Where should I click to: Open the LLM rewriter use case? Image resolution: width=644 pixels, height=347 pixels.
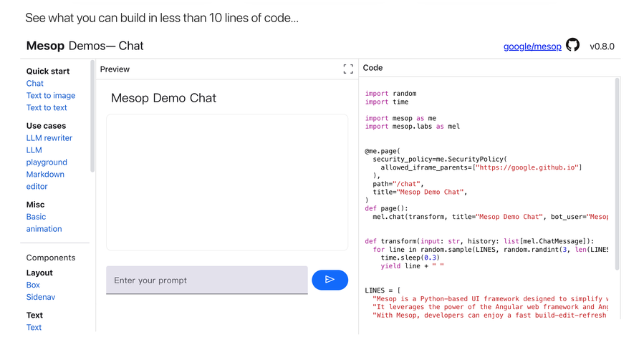click(x=49, y=138)
